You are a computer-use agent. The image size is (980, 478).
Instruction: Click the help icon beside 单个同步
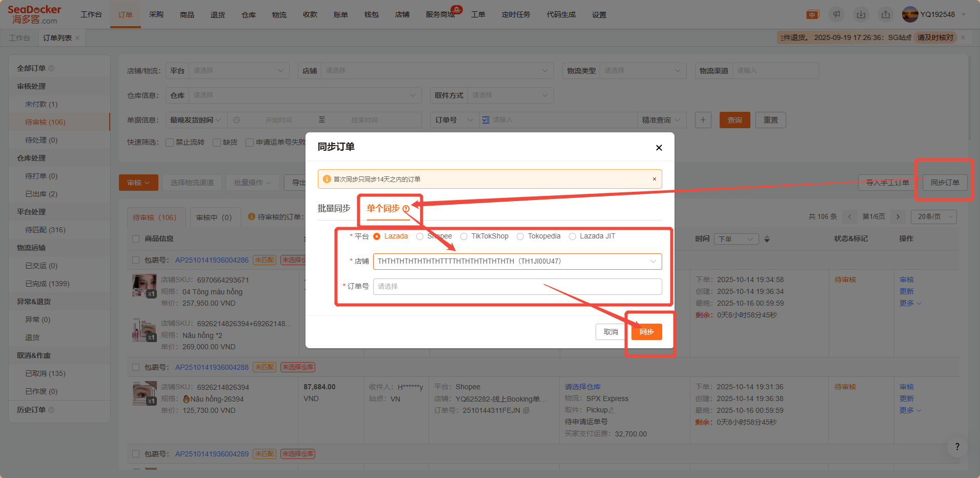[x=406, y=209]
